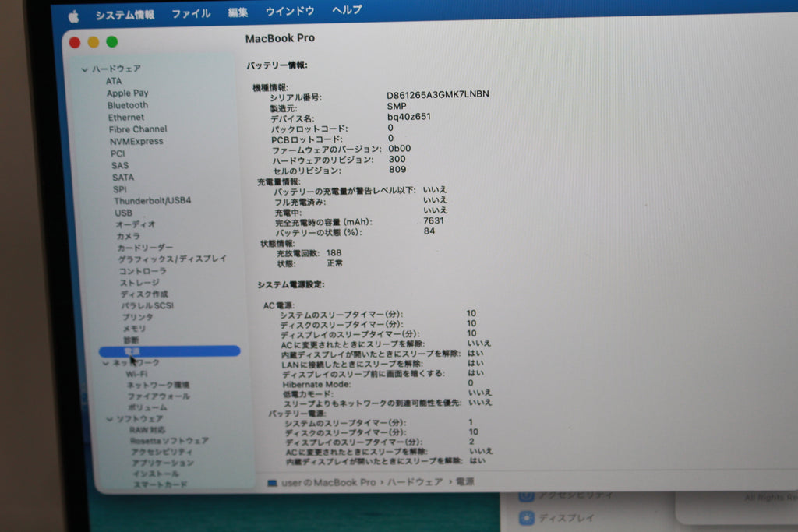
Task: Click 電源 in the path bar
Action: (x=464, y=481)
